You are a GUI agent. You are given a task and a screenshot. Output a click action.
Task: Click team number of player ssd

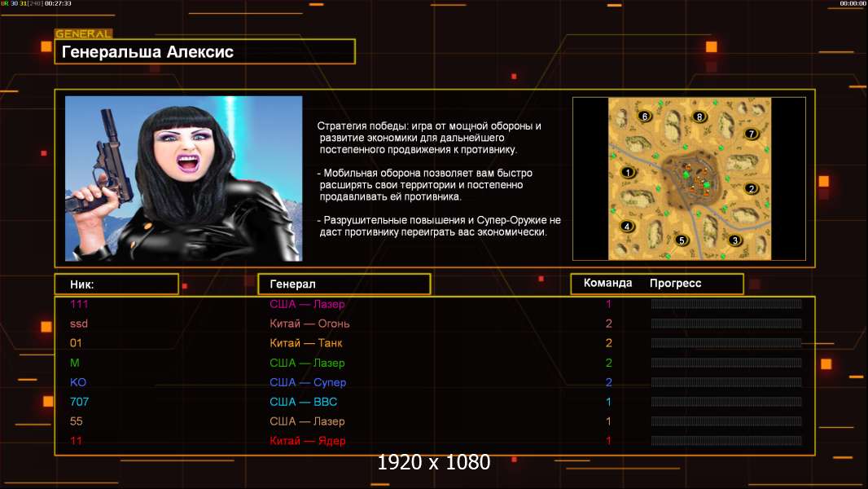click(x=608, y=324)
